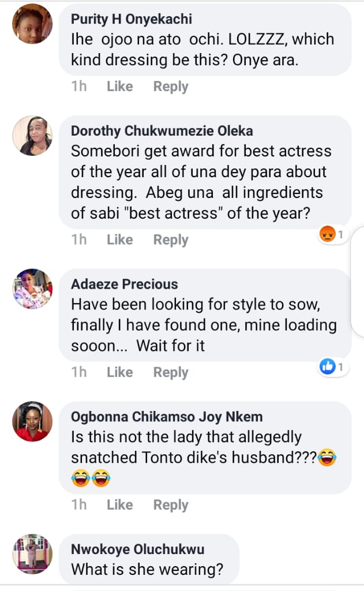Screen dimensions: 364x591
Task: Open Ogbonna Chikamso Joy Nkem's avatar
Action: [x=32, y=422]
